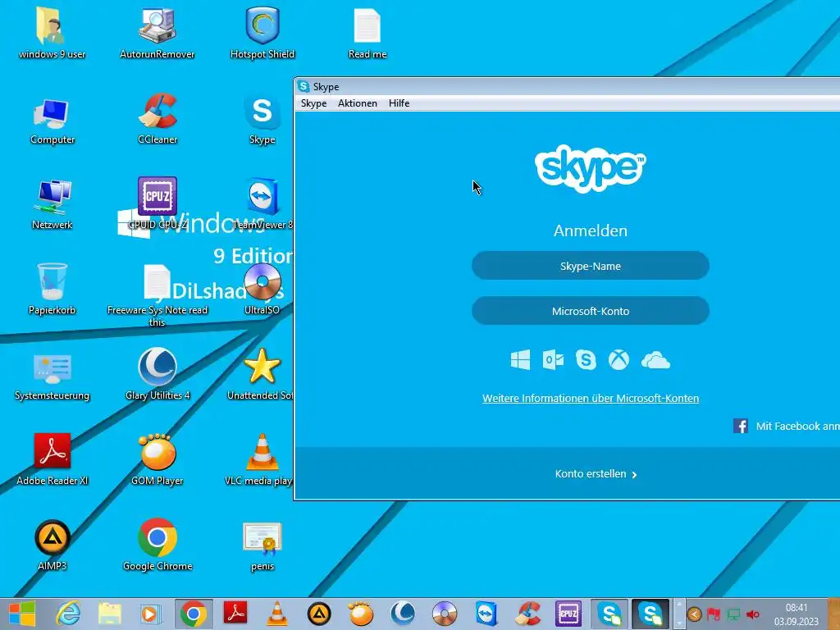
Task: Click the OneDrive cloud icon in Skype
Action: point(655,361)
